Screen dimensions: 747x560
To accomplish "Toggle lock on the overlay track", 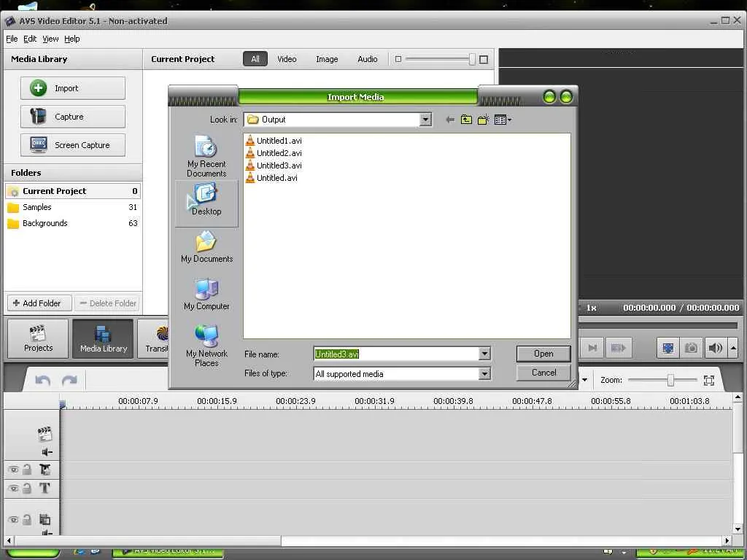I will pos(27,519).
